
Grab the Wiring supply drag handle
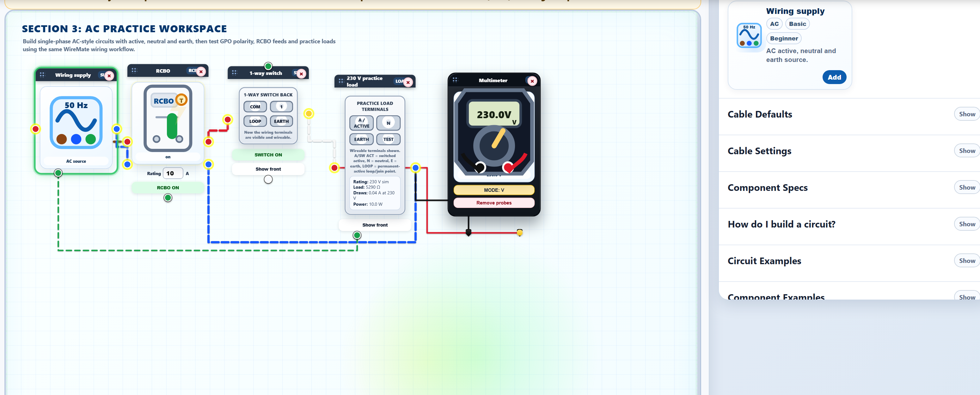point(42,75)
